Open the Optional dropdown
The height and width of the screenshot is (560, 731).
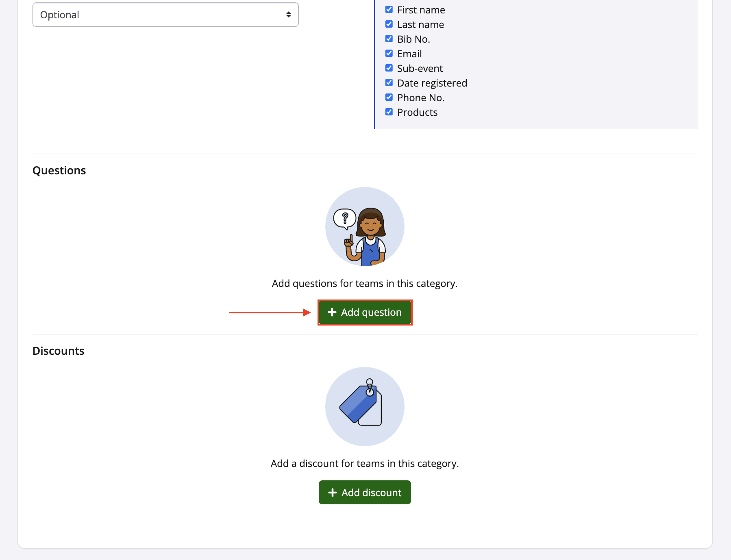[165, 15]
